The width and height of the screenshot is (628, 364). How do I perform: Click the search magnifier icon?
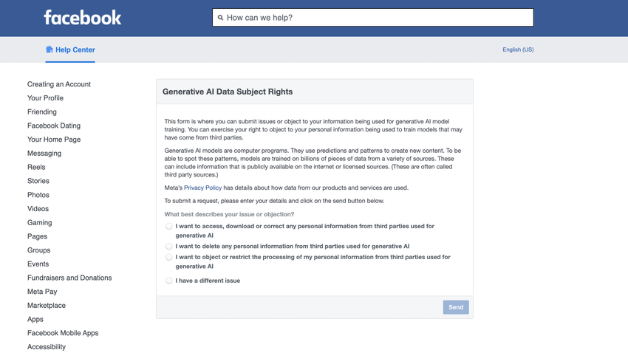[x=220, y=18]
